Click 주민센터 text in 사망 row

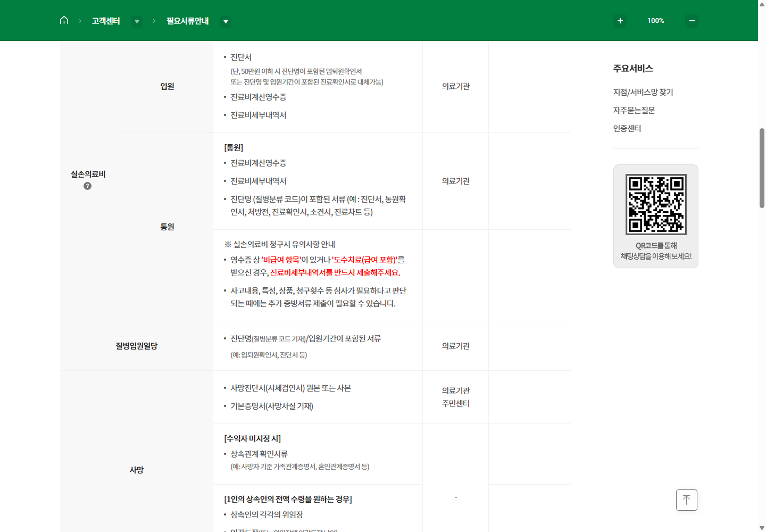pyautogui.click(x=456, y=403)
